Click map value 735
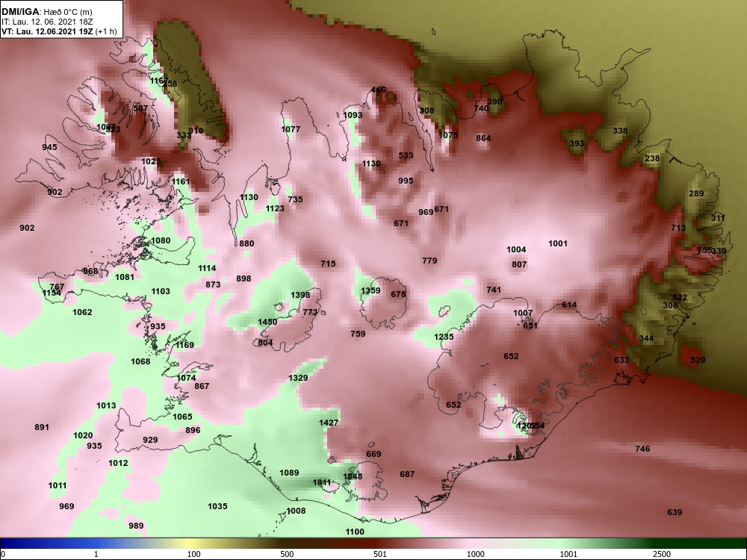Viewport: 747px width, 560px height. tap(295, 199)
